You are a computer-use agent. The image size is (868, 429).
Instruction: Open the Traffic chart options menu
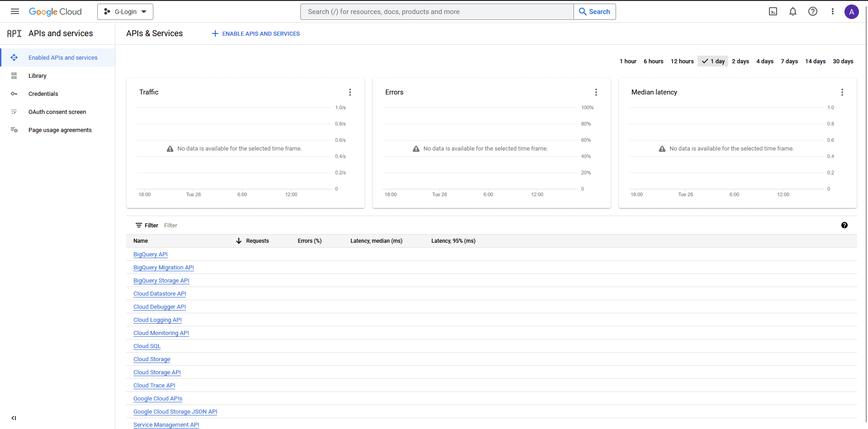(350, 92)
